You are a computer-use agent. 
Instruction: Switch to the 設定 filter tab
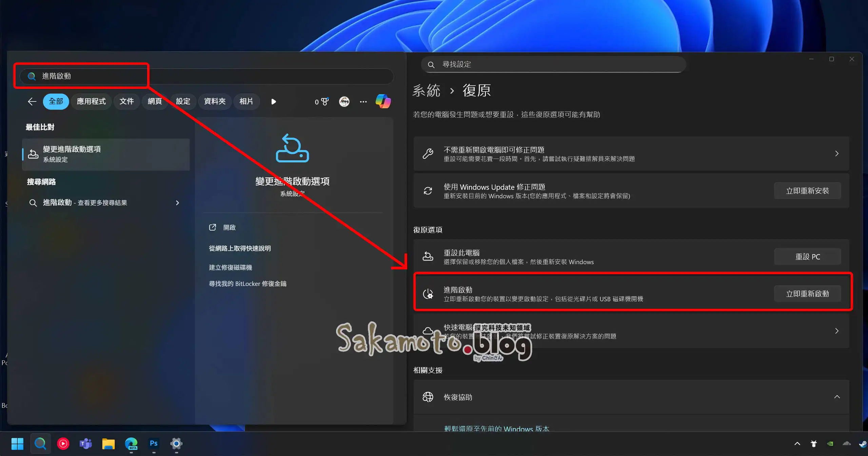click(x=183, y=101)
